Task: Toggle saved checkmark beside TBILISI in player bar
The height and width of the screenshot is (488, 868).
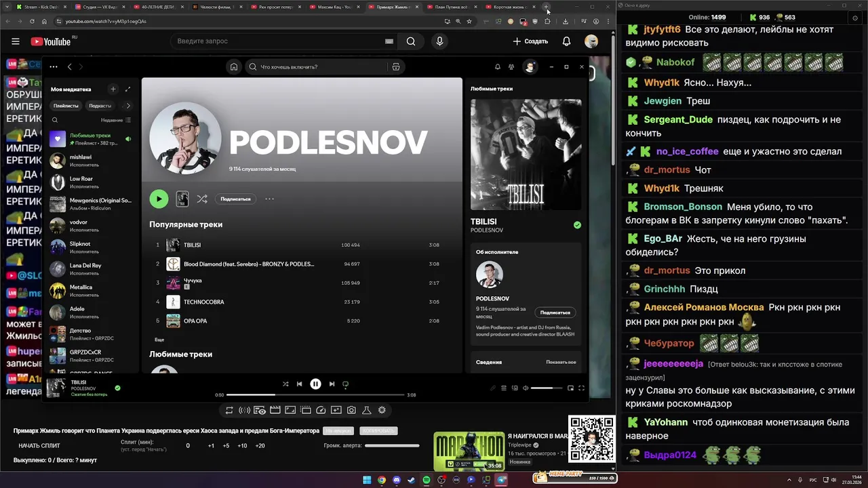Action: (x=117, y=388)
